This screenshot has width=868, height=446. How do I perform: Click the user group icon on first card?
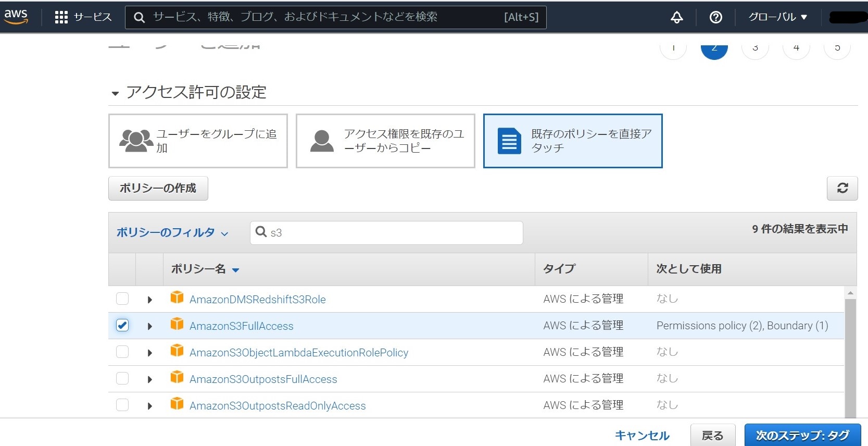click(x=136, y=141)
